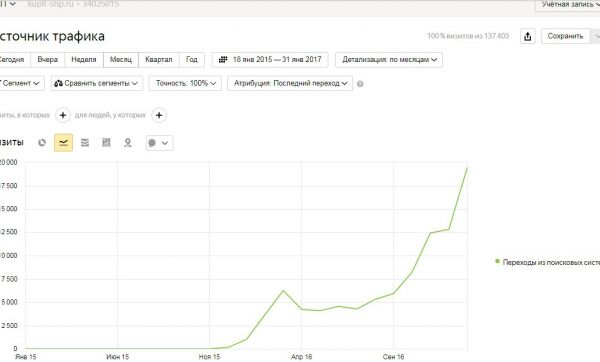Select the Квартал period tab
This screenshot has width=600, height=362.
[x=159, y=60]
